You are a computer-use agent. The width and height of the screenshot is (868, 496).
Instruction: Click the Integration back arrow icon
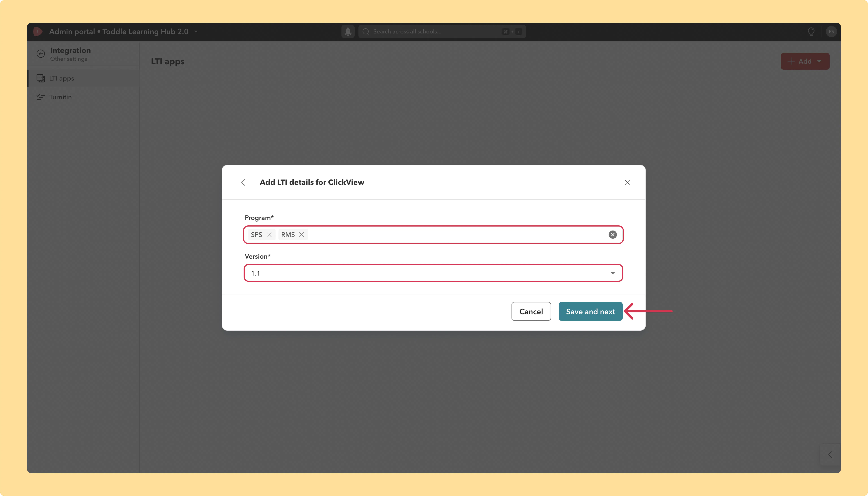click(x=41, y=54)
